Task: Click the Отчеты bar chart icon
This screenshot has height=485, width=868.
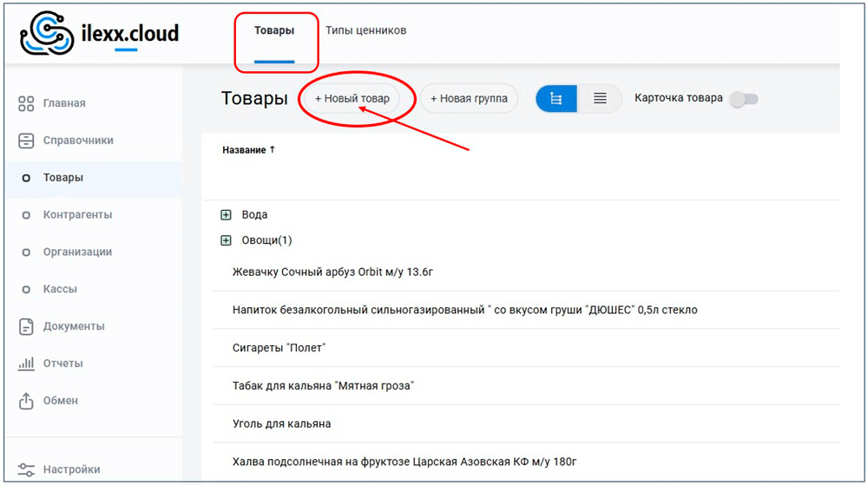Action: click(26, 364)
